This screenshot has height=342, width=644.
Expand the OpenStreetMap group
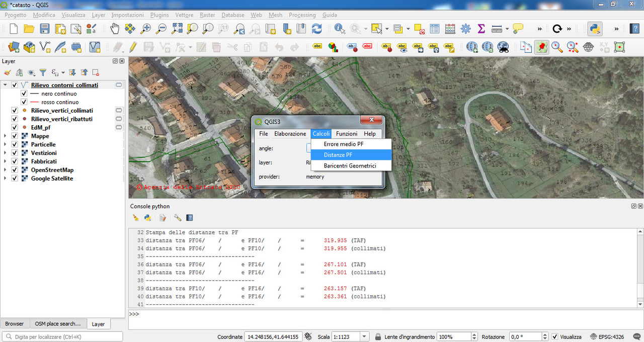(5, 170)
